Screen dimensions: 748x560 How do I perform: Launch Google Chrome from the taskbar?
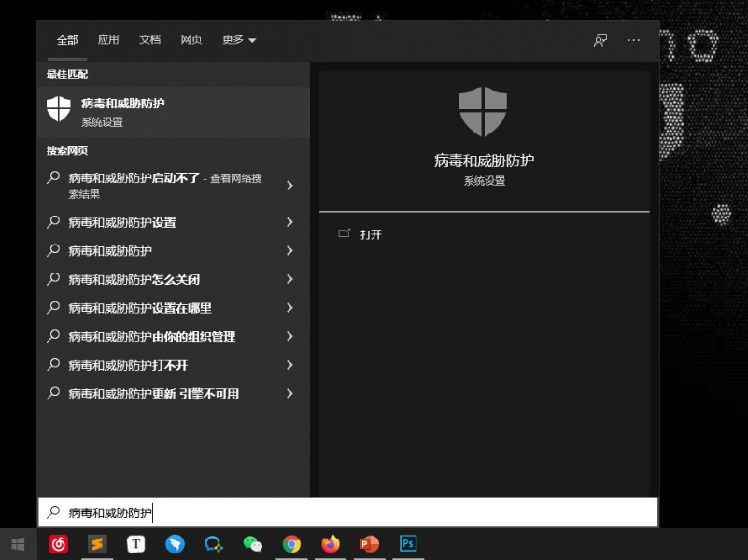coord(290,544)
